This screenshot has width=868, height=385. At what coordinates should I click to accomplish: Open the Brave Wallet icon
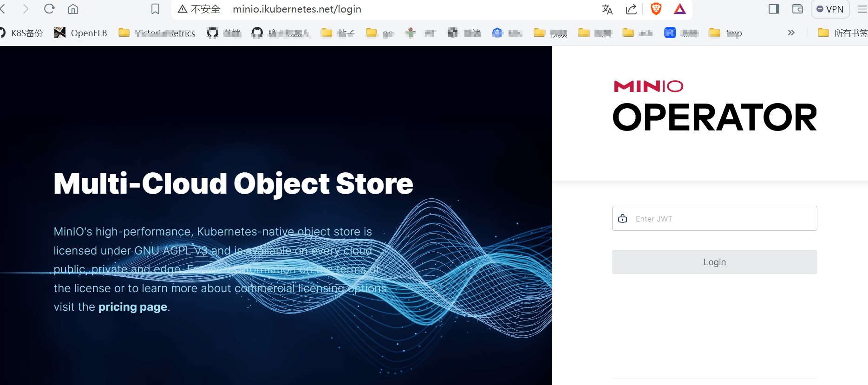pos(798,9)
